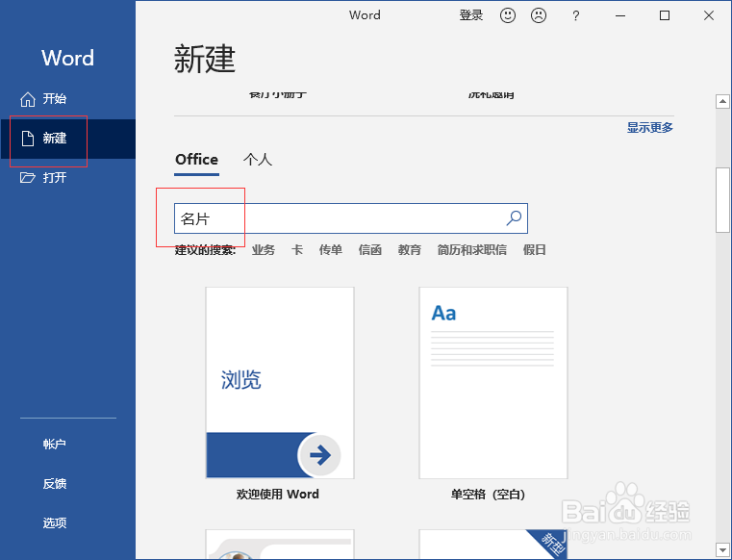
Task: Click the blue arrow on the 浏览 template
Action: click(319, 455)
